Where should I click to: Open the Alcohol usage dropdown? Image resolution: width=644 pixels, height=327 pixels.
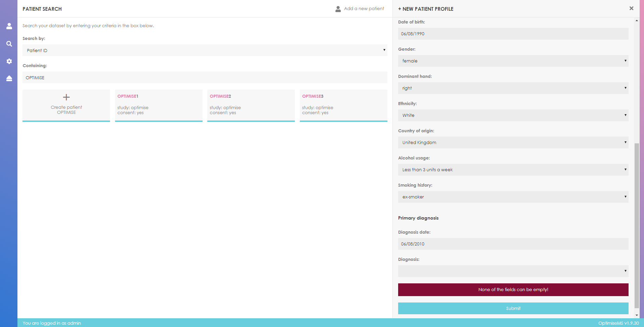point(513,170)
